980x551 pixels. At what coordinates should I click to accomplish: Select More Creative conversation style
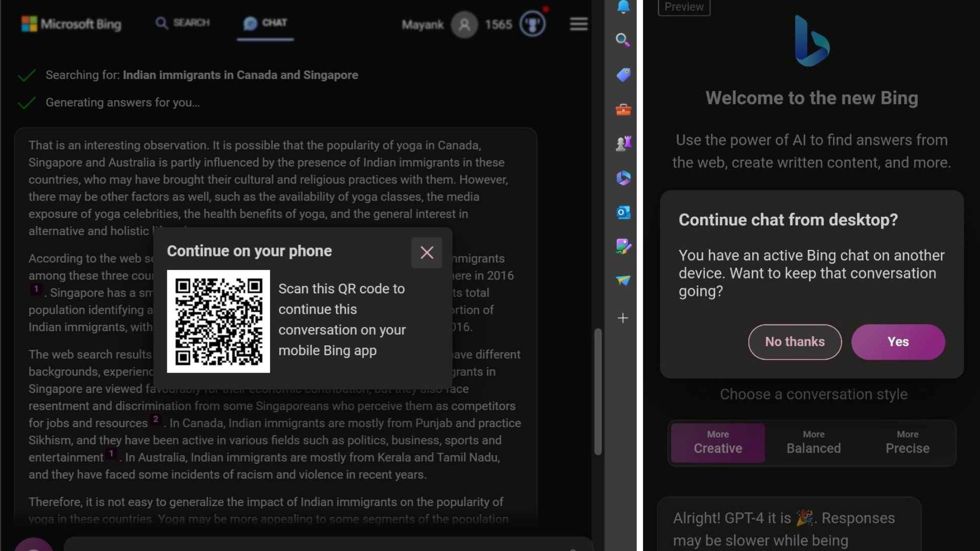[718, 442]
